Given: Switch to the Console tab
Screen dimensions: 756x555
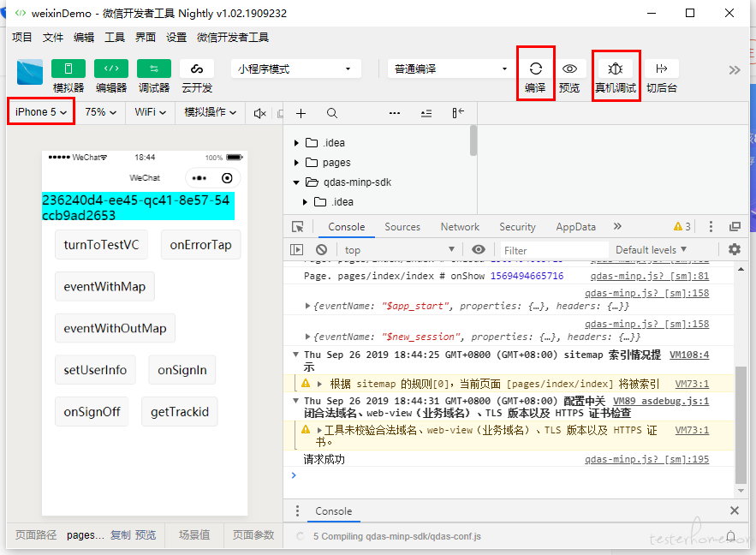Looking at the screenshot, I should click(346, 227).
